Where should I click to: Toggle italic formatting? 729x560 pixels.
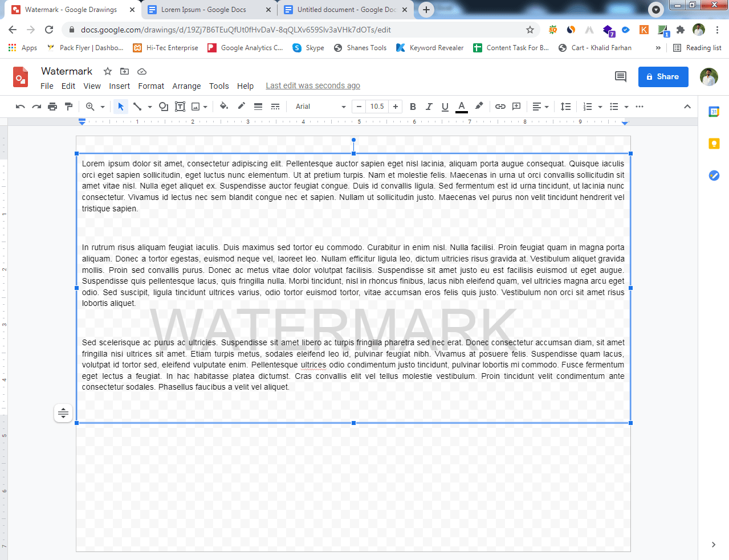pos(428,107)
